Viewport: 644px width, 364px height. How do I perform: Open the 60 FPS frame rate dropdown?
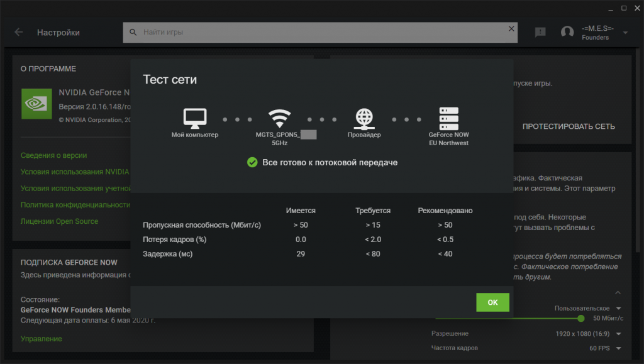pyautogui.click(x=605, y=348)
